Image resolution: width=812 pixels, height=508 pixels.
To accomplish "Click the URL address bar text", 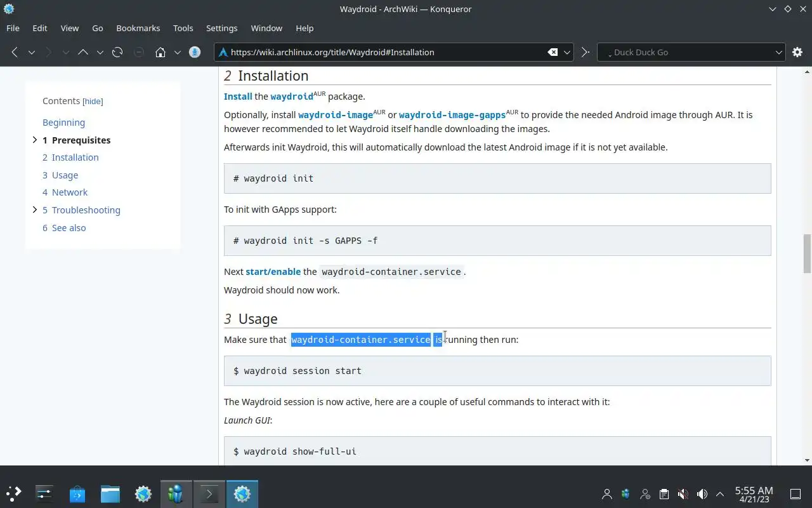I will (332, 52).
